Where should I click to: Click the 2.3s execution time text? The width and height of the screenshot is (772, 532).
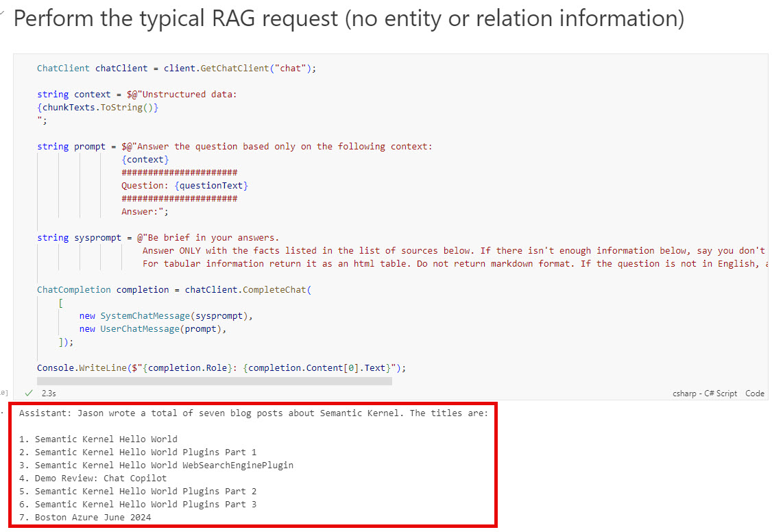[x=49, y=394]
